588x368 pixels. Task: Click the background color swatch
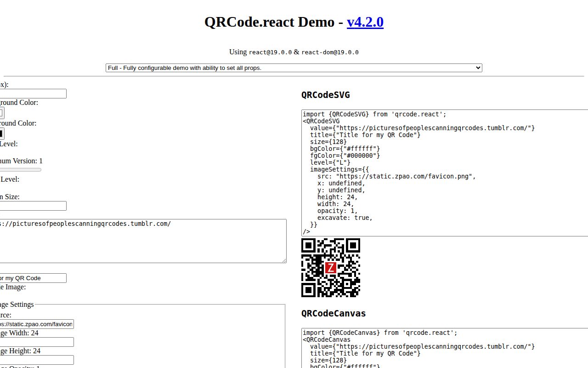tap(1, 113)
